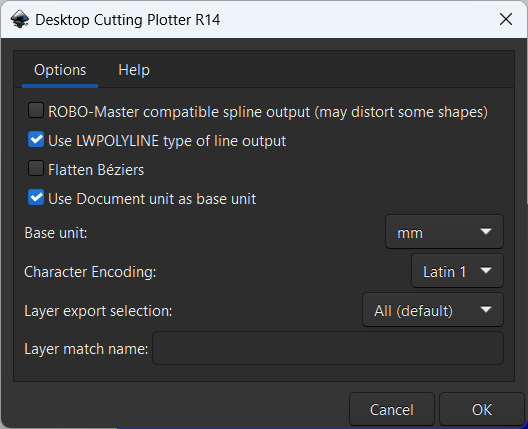
Task: Close the Desktop Cutting Plotter R14 dialog
Action: tap(506, 19)
